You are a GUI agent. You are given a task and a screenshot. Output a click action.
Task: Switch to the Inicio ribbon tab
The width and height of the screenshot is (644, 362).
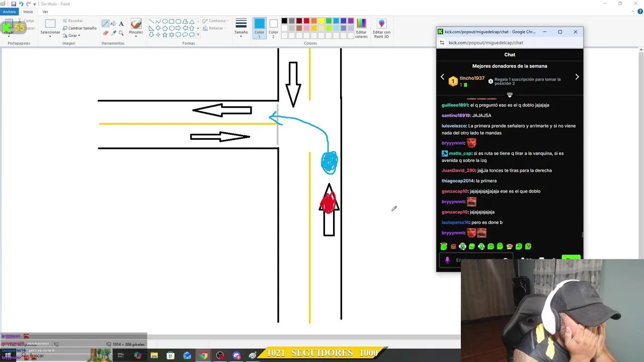(28, 12)
